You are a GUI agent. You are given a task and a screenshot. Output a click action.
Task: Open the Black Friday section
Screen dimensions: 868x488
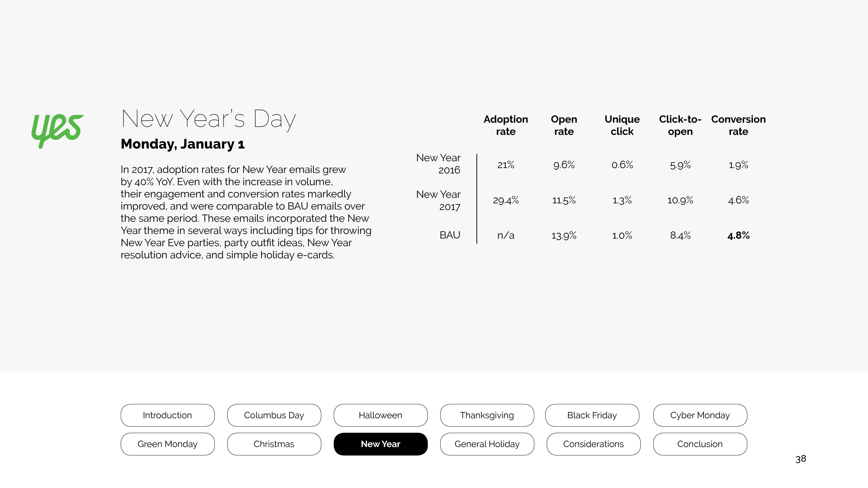pos(592,415)
